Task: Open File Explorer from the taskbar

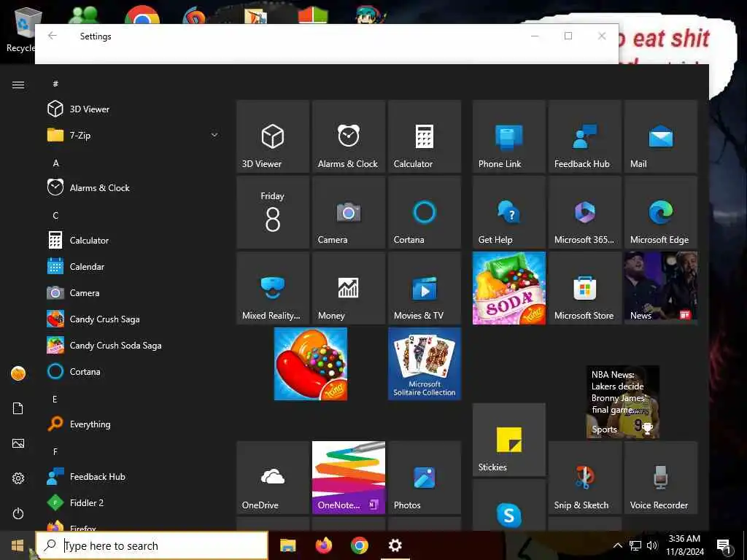Action: click(287, 545)
